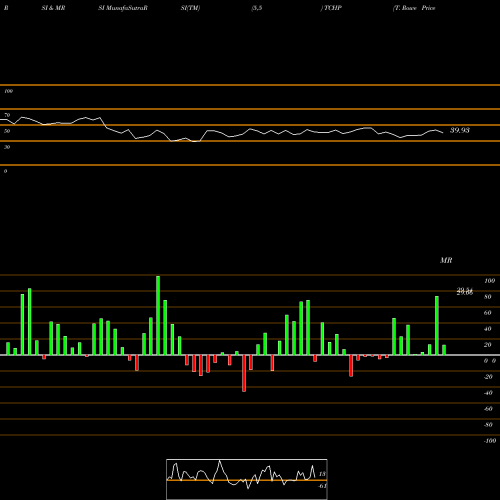Click the 'SI & MR' header text
500x500 pixels.
[53, 8]
